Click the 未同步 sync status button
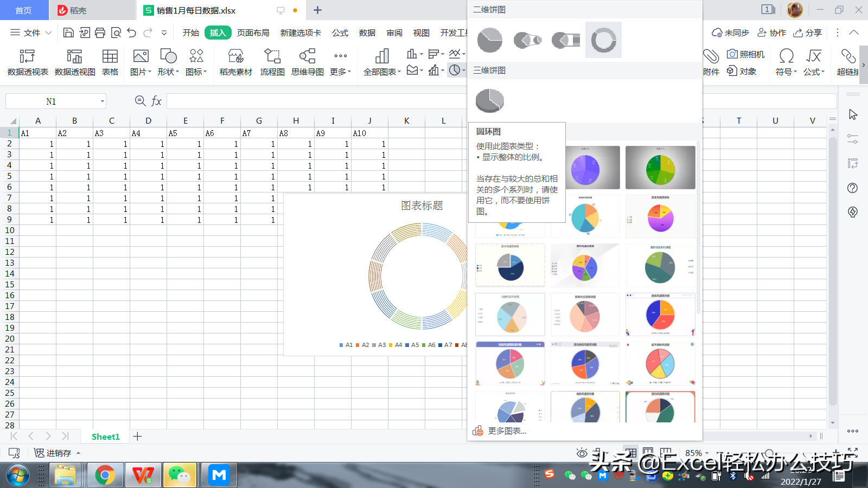Screen dimensions: 868x488 coord(730,33)
